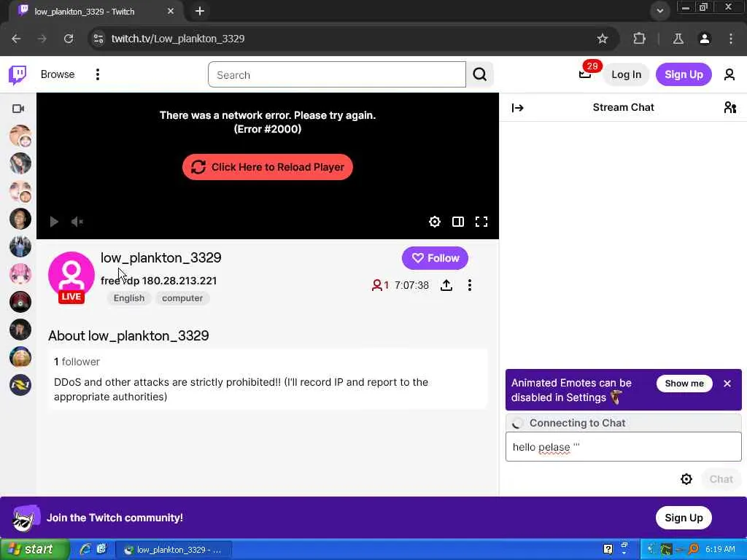Click the play button in video player

pyautogui.click(x=54, y=222)
